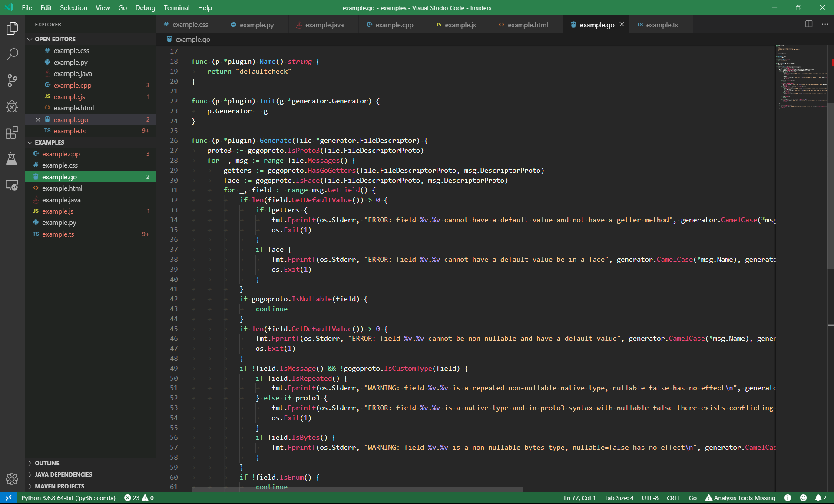Switch to the example.cpp tab

tap(394, 25)
